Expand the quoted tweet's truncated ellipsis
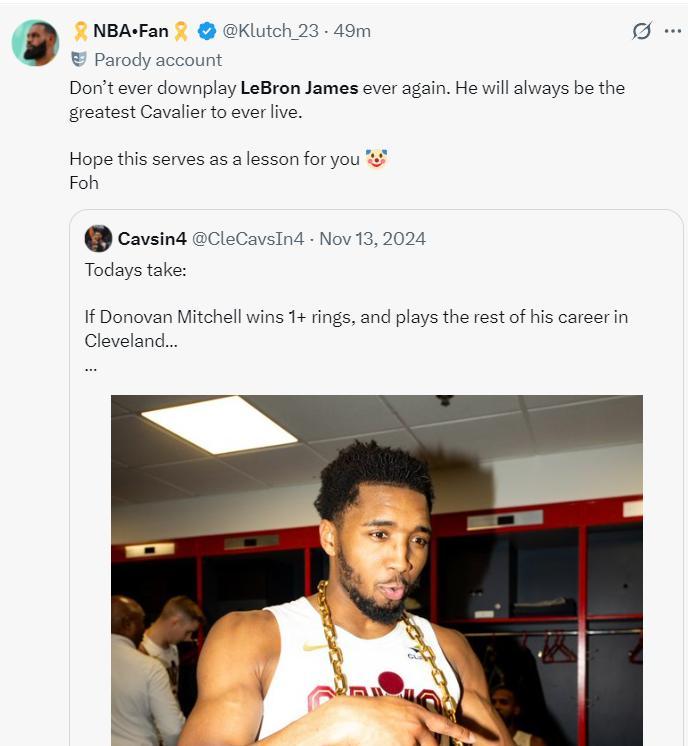Viewport: 688px width, 746px height. point(91,366)
